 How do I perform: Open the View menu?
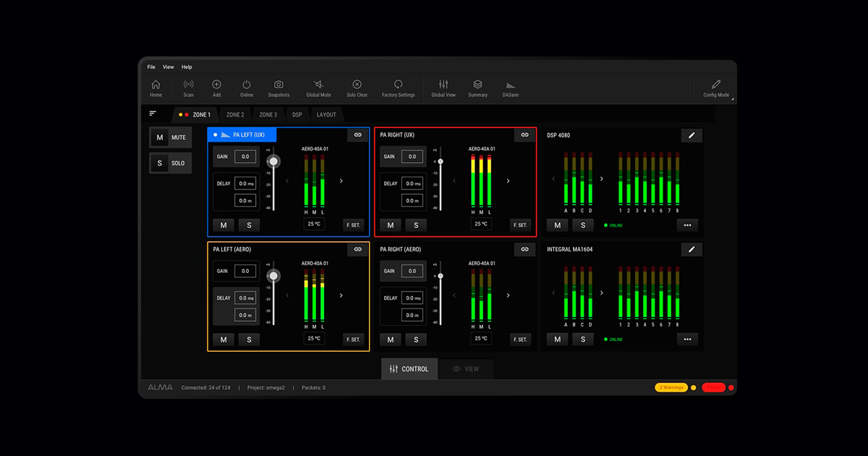click(168, 67)
